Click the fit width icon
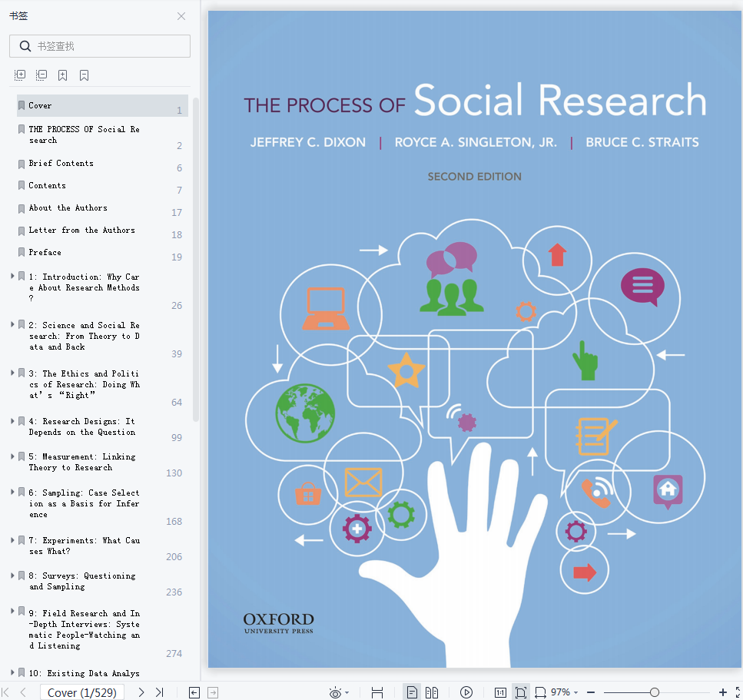Image resolution: width=743 pixels, height=700 pixels. 377,693
